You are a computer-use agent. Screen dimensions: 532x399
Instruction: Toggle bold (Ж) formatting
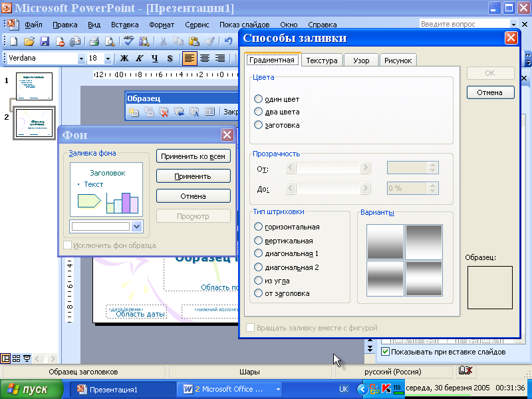[x=124, y=59]
